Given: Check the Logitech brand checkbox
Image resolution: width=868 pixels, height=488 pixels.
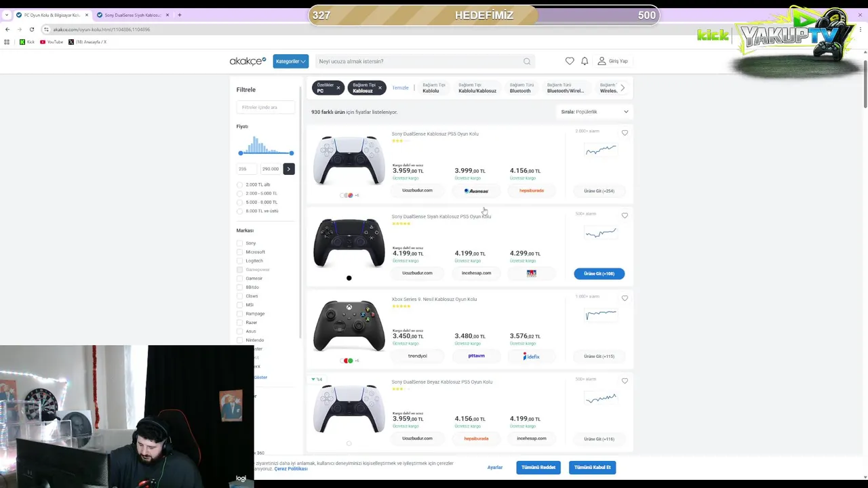Looking at the screenshot, I should (239, 261).
